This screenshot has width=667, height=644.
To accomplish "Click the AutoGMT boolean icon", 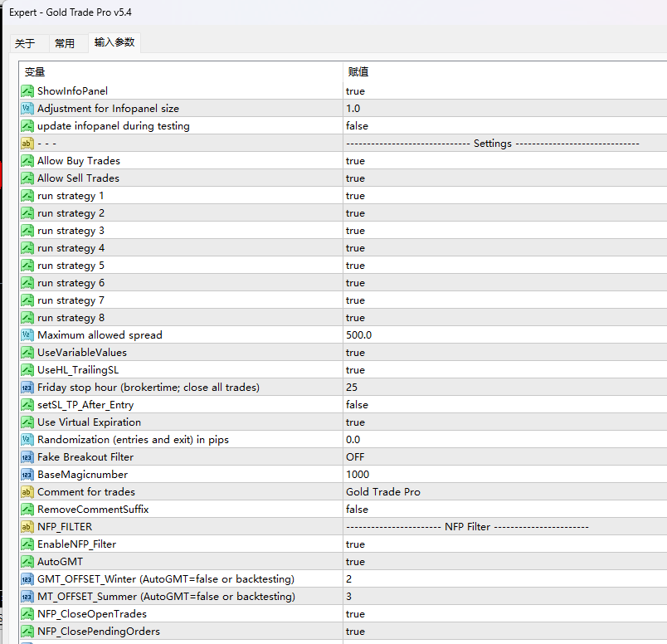I will [27, 562].
